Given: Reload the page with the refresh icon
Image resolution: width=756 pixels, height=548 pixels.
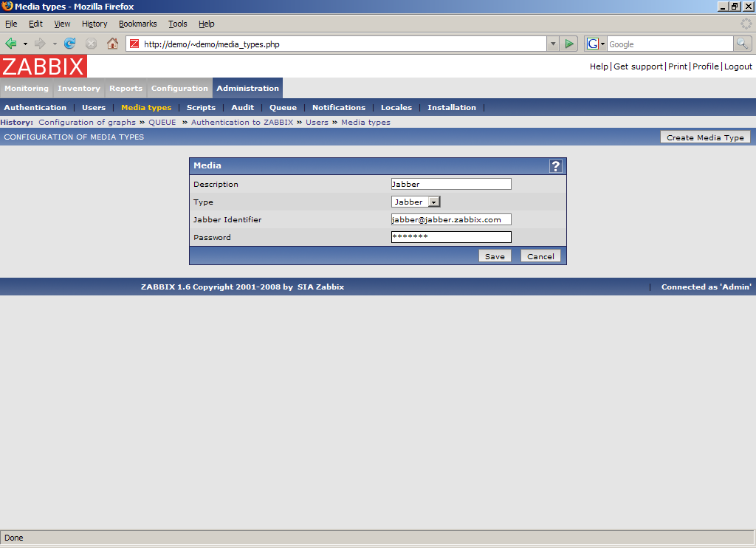Looking at the screenshot, I should [70, 44].
